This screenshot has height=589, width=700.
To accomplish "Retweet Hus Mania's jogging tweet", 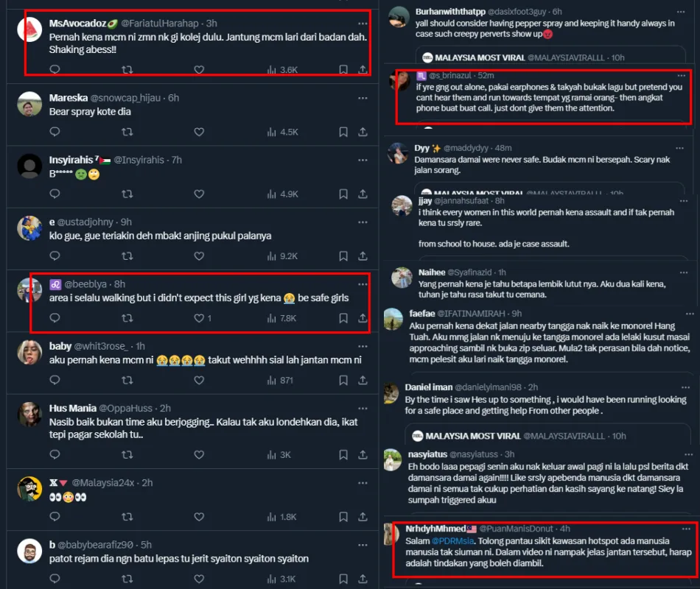I will pos(127,455).
